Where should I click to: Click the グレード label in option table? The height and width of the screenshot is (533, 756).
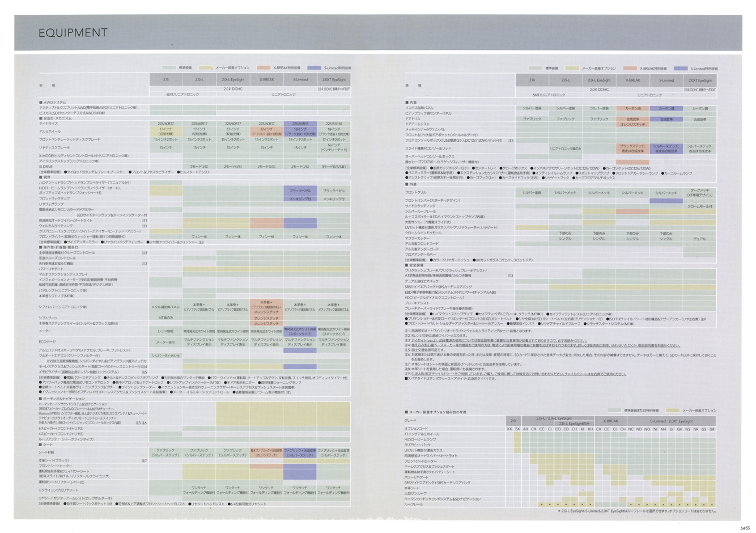coord(411,421)
